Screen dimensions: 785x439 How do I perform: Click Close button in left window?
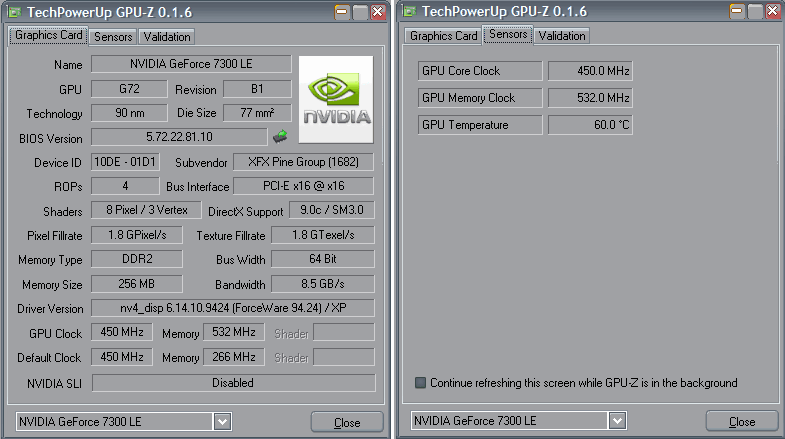pyautogui.click(x=347, y=422)
